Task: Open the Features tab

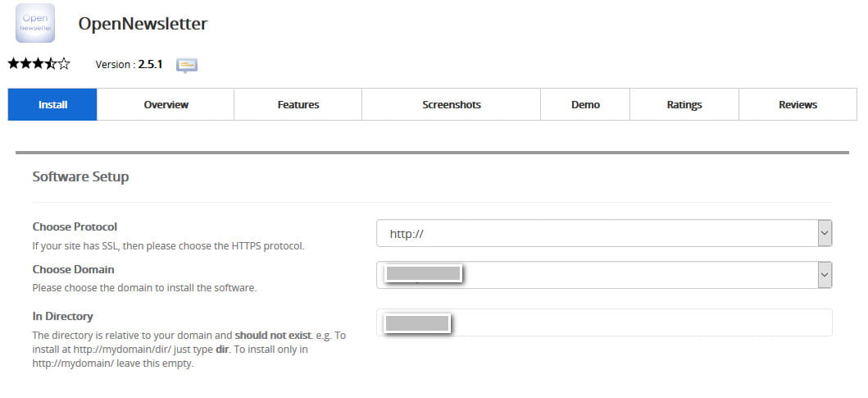Action: [298, 104]
